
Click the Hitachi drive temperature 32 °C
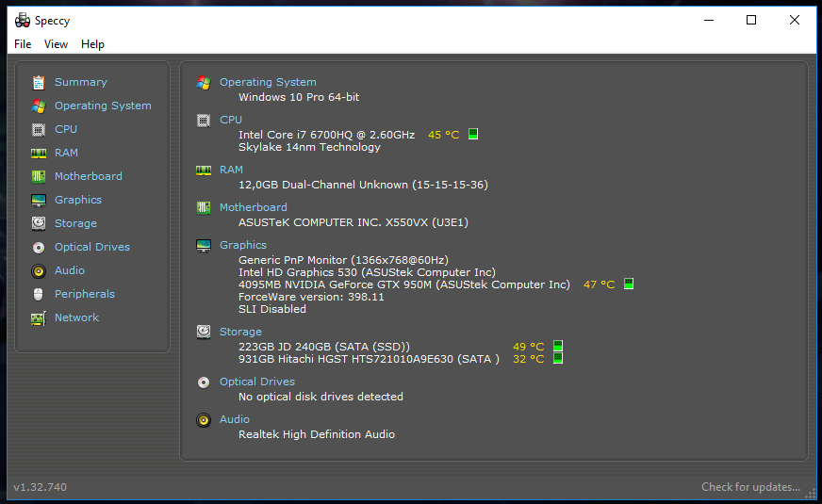529,360
